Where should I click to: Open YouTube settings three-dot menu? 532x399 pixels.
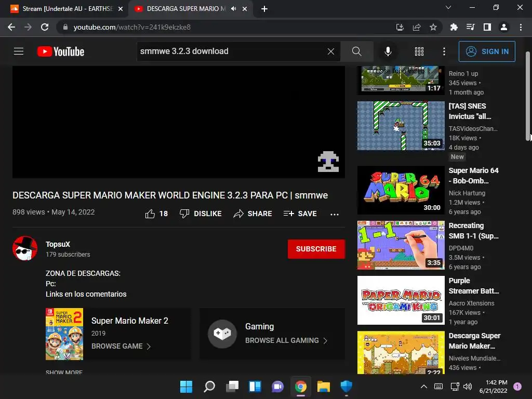pos(444,51)
